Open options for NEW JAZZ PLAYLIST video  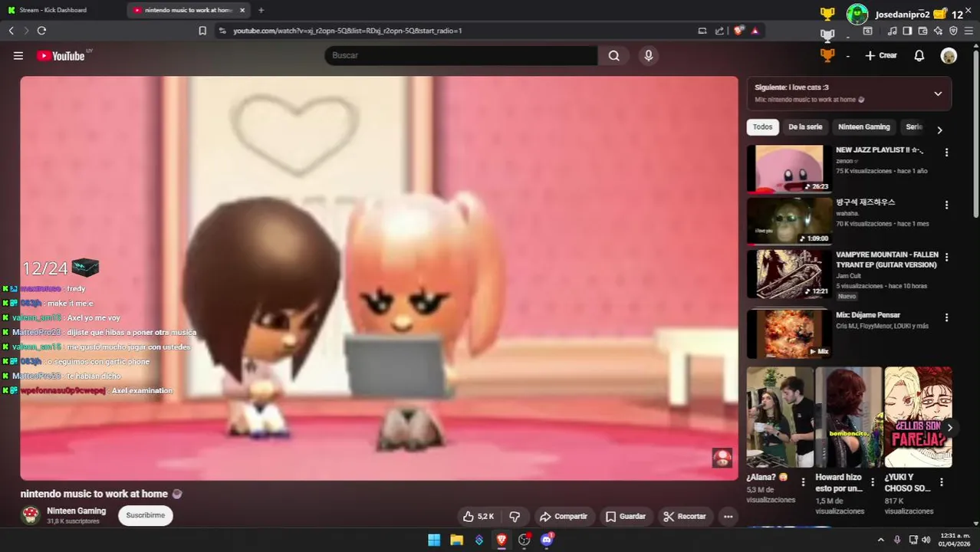coord(946,153)
